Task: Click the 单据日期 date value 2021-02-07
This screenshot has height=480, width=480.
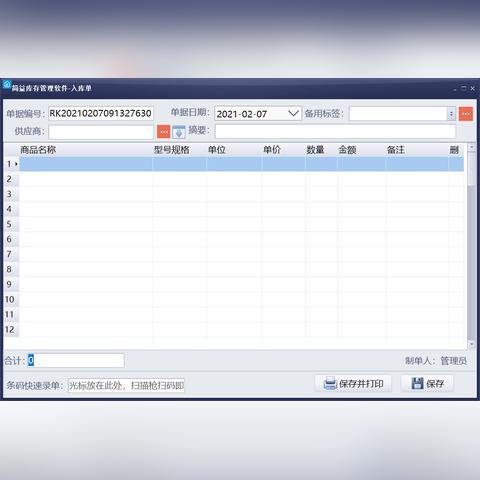Action: click(x=242, y=114)
